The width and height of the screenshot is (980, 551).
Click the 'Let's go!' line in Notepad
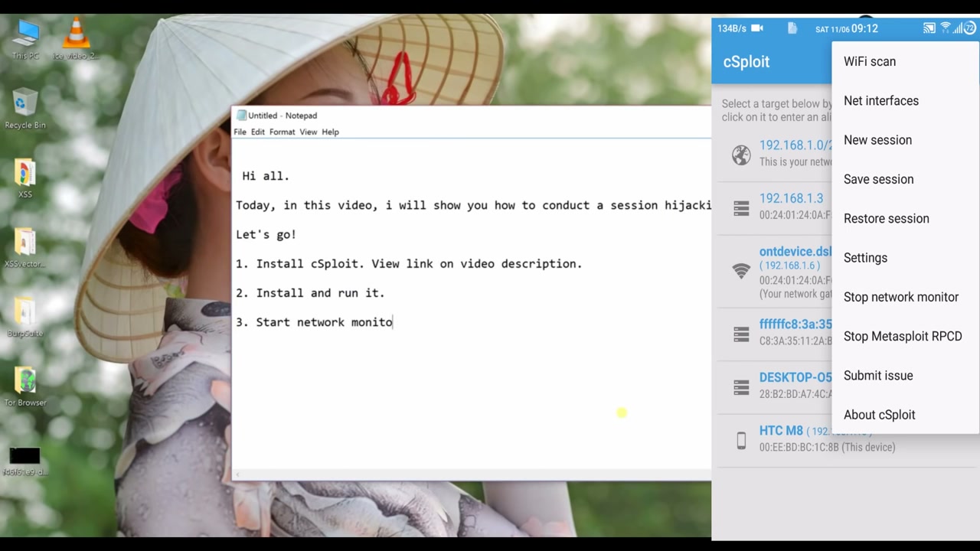tap(266, 234)
